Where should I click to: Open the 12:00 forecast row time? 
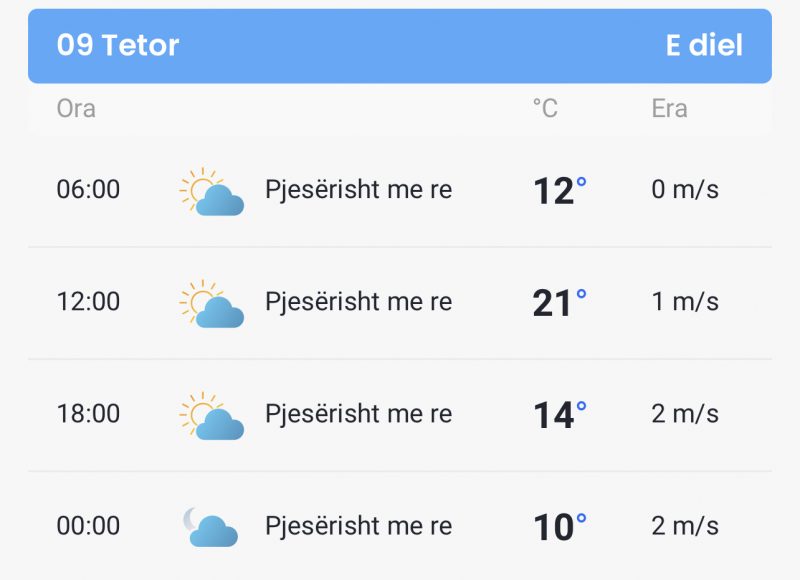[x=88, y=301]
